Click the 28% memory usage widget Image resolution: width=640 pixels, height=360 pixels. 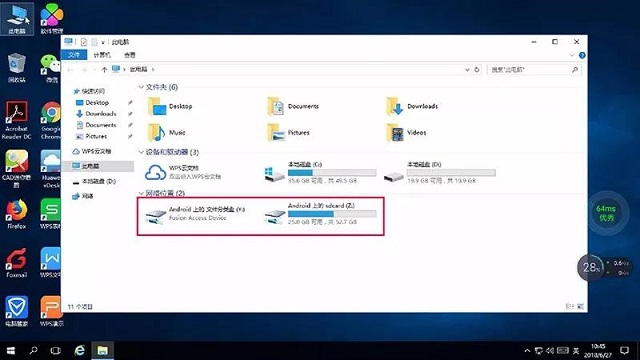[591, 268]
